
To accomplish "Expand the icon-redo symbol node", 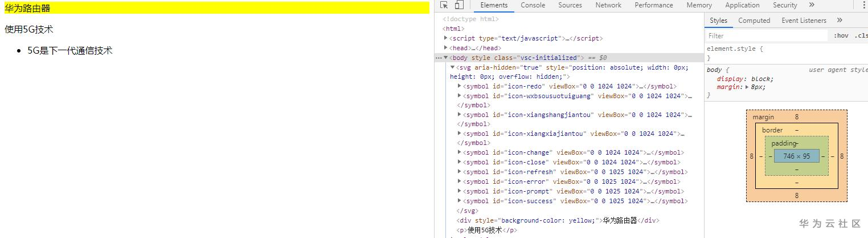I will 460,86.
